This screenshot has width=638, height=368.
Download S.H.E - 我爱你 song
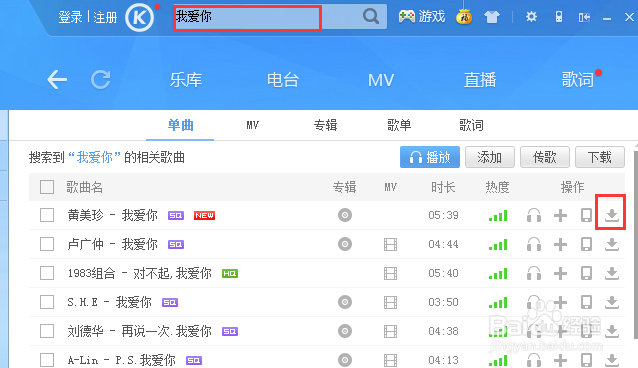pyautogui.click(x=611, y=302)
